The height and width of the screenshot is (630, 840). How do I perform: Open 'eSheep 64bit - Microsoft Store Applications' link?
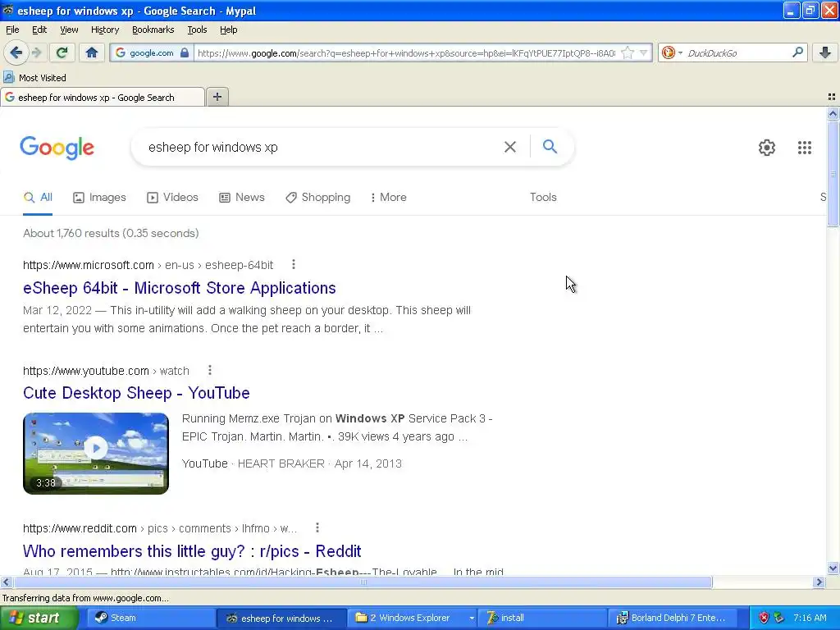coord(180,288)
